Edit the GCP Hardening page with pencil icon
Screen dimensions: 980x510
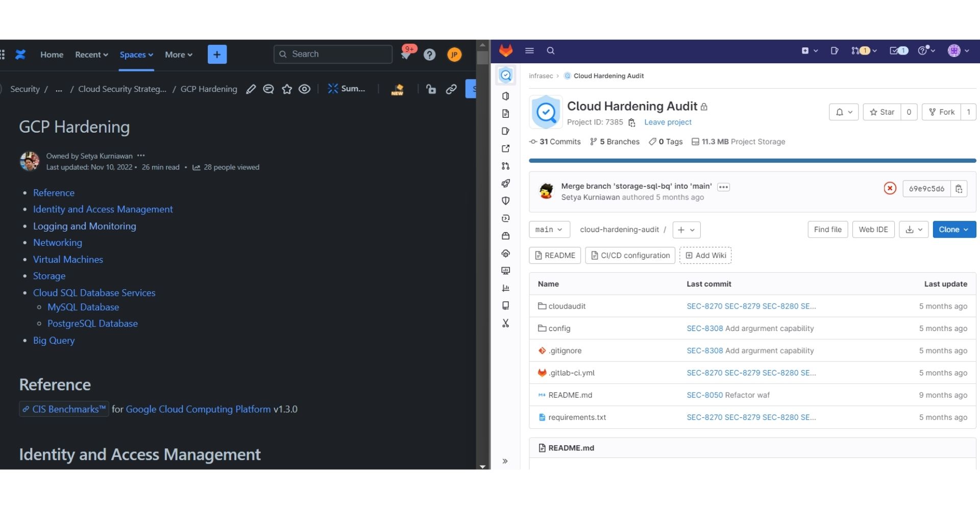[251, 89]
